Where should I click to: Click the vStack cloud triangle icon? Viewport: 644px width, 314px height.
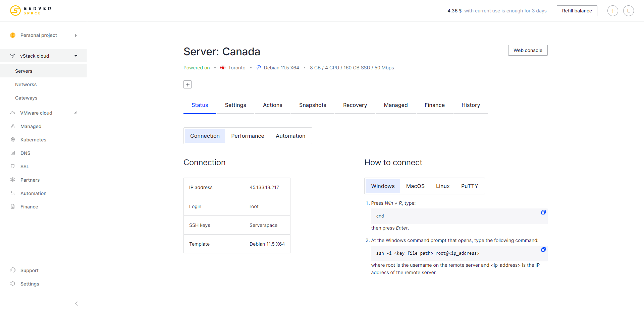13,56
